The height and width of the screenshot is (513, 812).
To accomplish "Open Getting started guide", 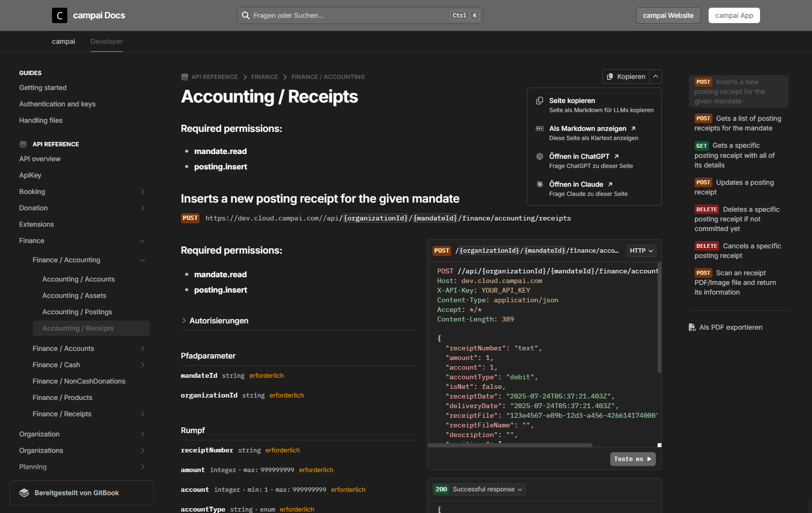I will (43, 88).
